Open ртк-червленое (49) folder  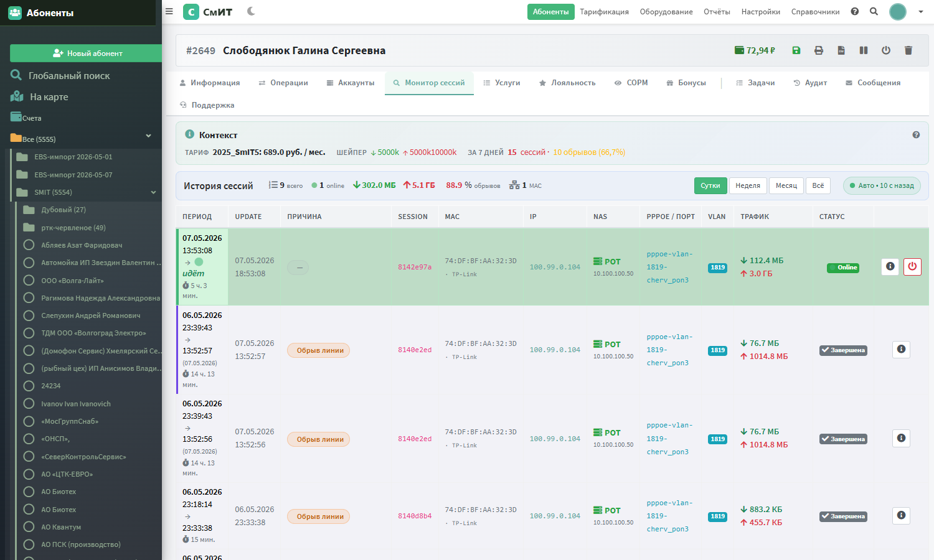[73, 228]
